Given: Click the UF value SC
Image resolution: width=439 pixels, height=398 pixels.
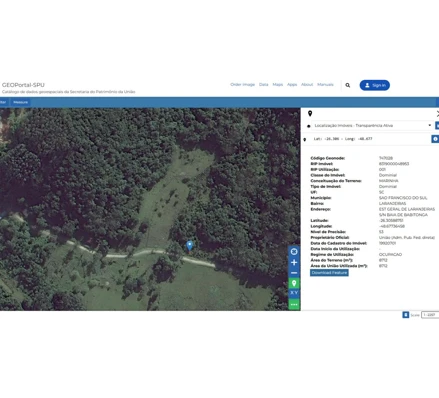Looking at the screenshot, I should click(x=382, y=192).
